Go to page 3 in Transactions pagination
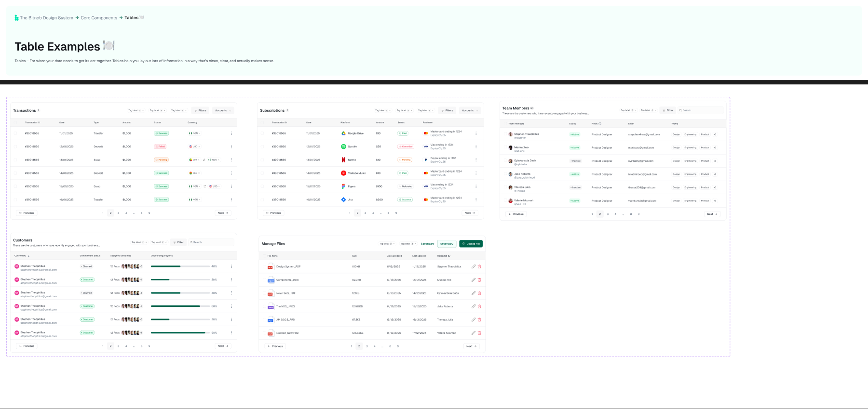Image resolution: width=868 pixels, height=409 pixels. click(118, 213)
